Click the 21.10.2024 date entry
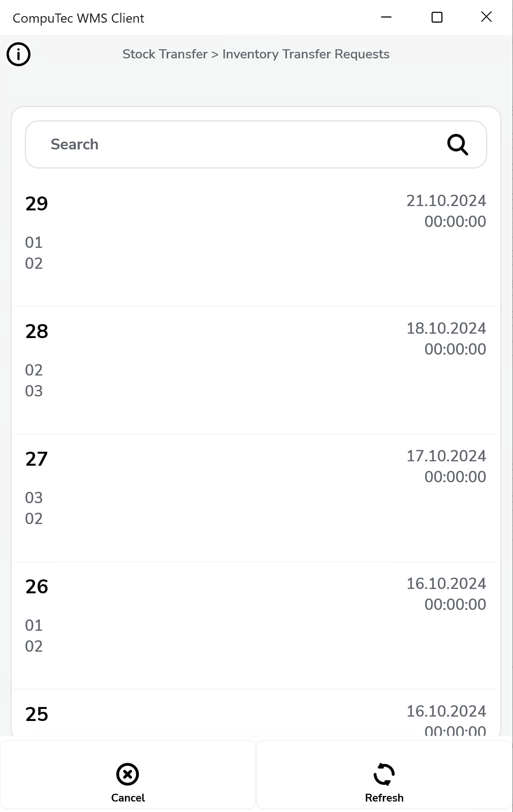 point(446,201)
